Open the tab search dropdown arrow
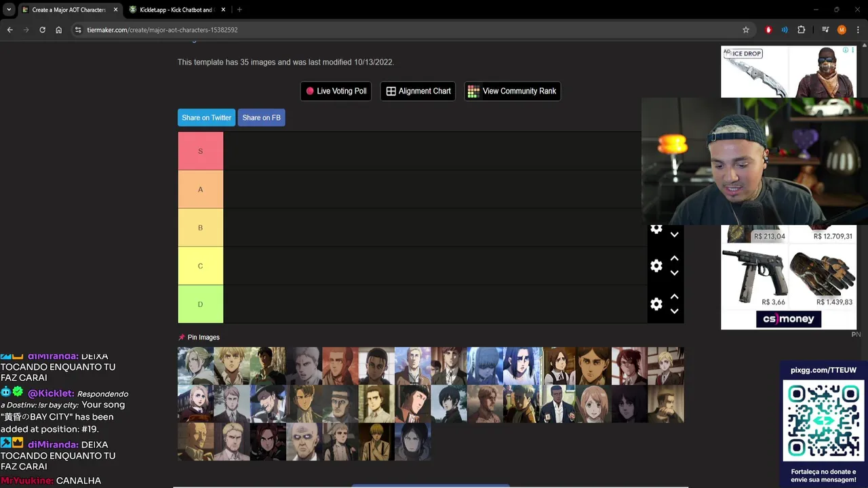This screenshot has width=868, height=488. pos(9,9)
